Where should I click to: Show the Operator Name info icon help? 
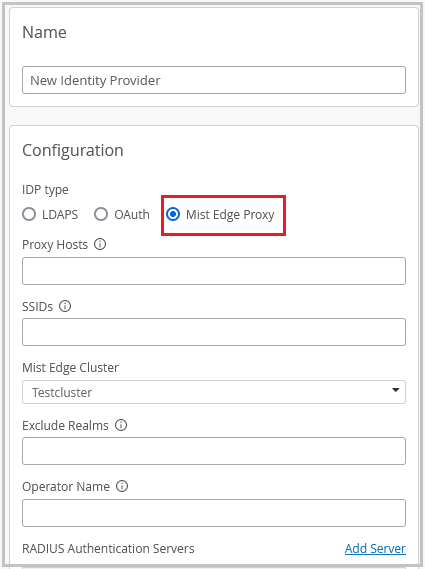click(122, 486)
